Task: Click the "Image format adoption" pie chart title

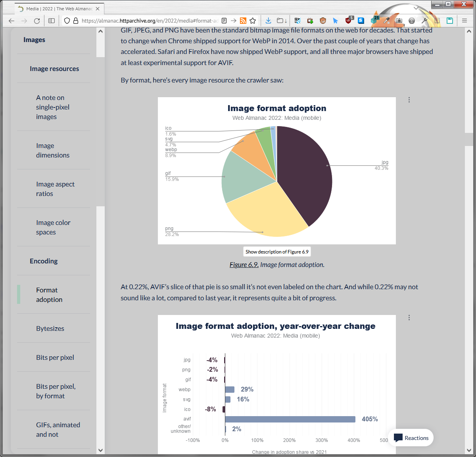Action: click(277, 108)
